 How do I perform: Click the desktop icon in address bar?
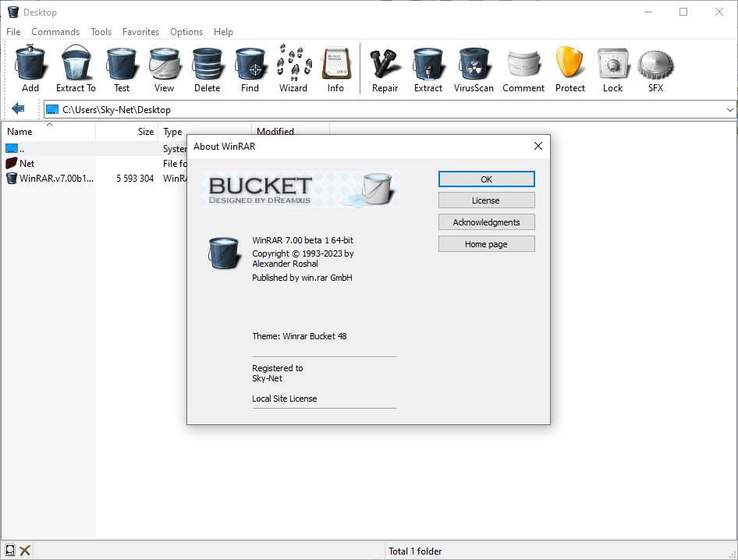tap(52, 110)
